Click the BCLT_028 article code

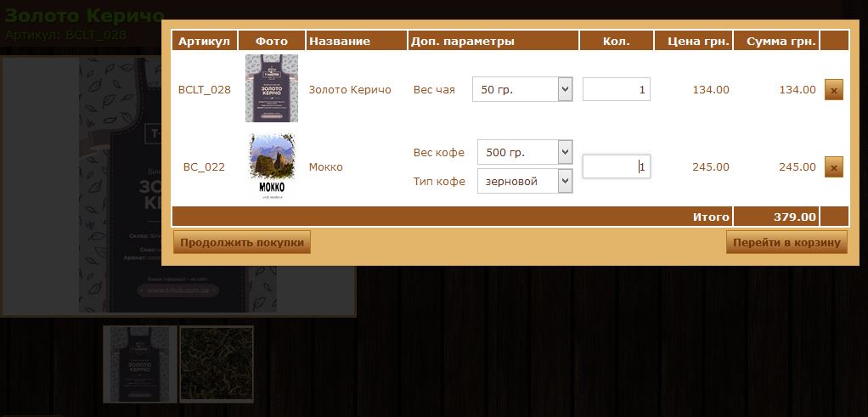[204, 90]
